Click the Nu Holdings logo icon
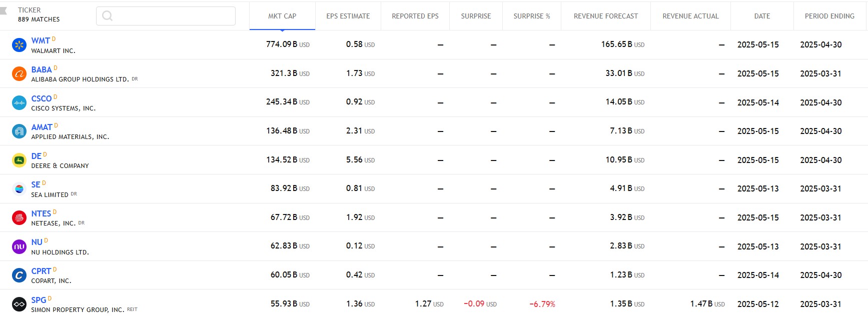Screen dimensions: 868x317 tap(19, 246)
